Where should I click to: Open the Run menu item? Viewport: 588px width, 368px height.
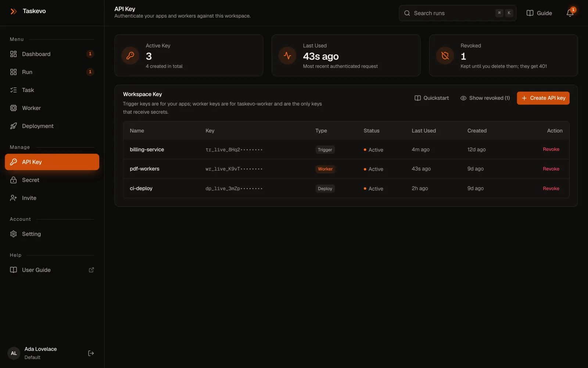[x=52, y=72]
